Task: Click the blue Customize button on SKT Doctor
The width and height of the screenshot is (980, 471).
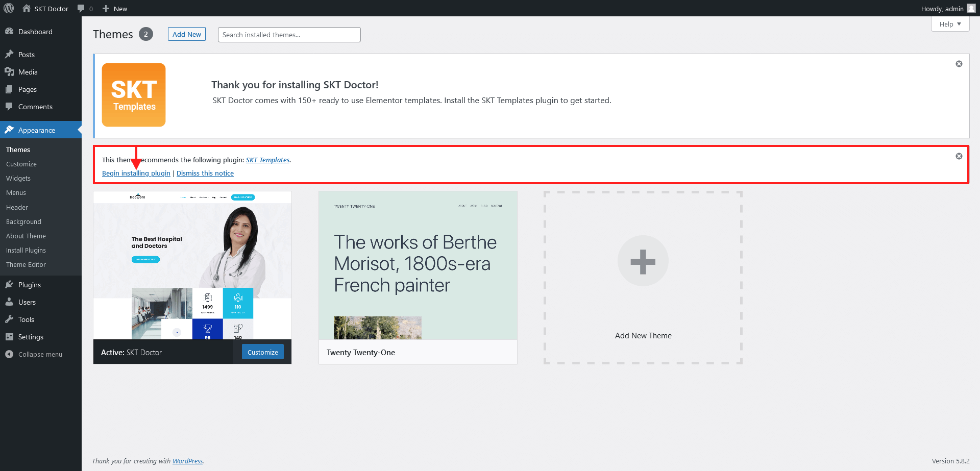Action: coord(262,352)
